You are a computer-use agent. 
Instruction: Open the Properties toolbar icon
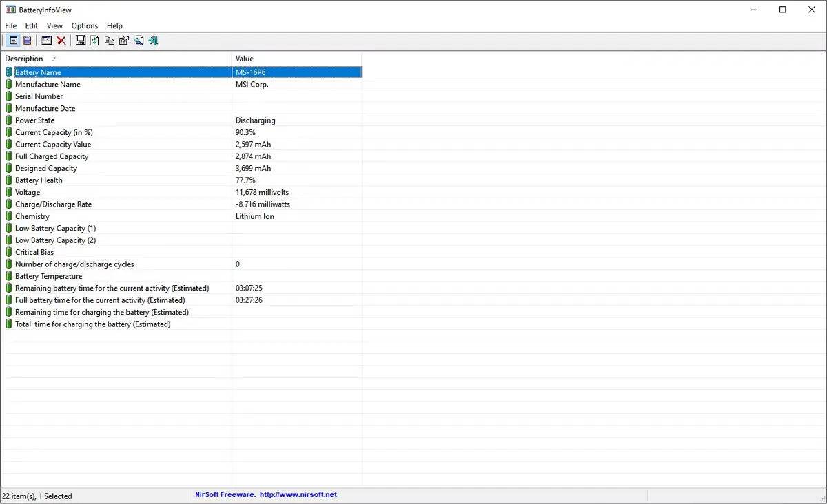pyautogui.click(x=124, y=41)
